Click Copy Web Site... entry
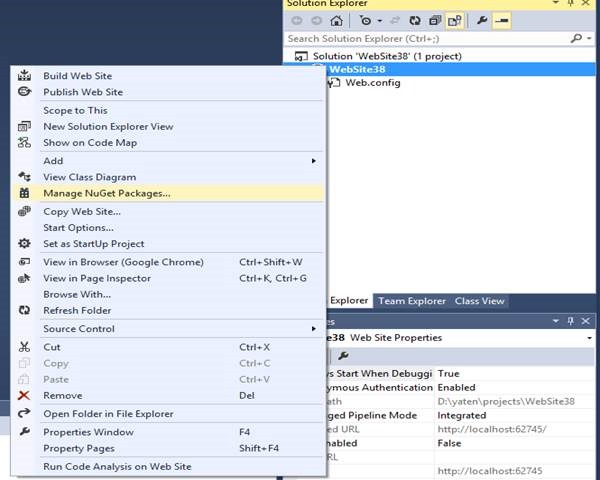Viewport: 600px width, 480px height. 82,211
